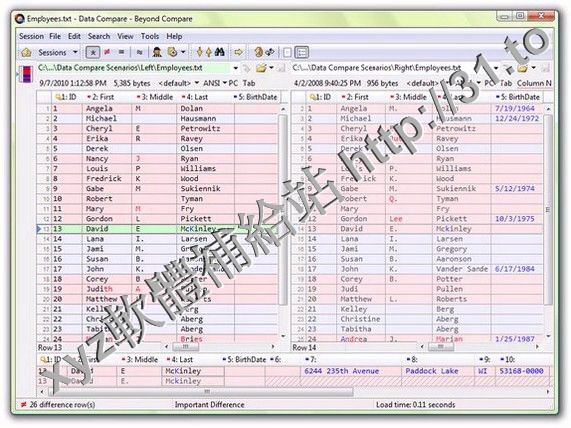The height and width of the screenshot is (428, 571).
Task: Open the Session menu
Action: tap(31, 36)
